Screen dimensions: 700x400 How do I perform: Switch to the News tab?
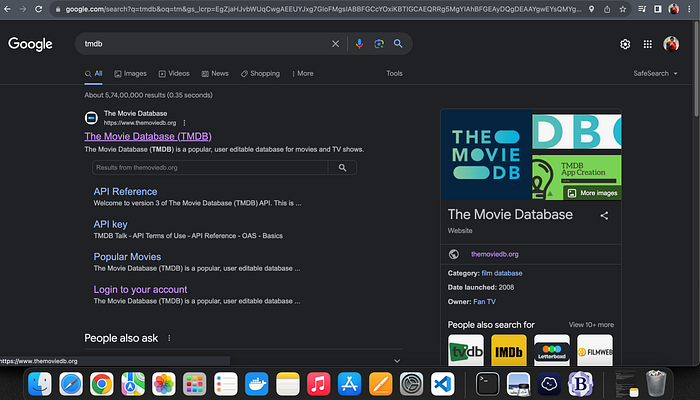pos(215,74)
